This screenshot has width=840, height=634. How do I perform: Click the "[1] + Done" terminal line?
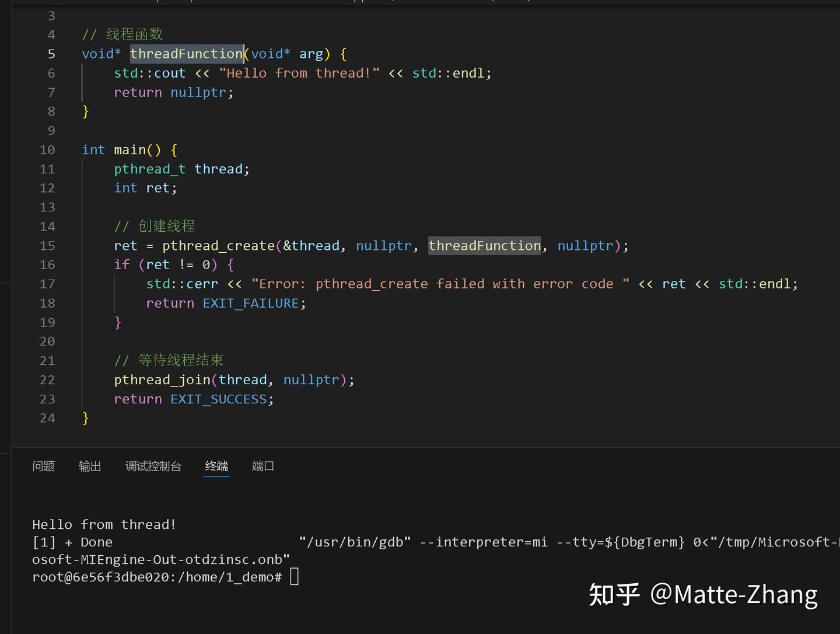tap(72, 542)
